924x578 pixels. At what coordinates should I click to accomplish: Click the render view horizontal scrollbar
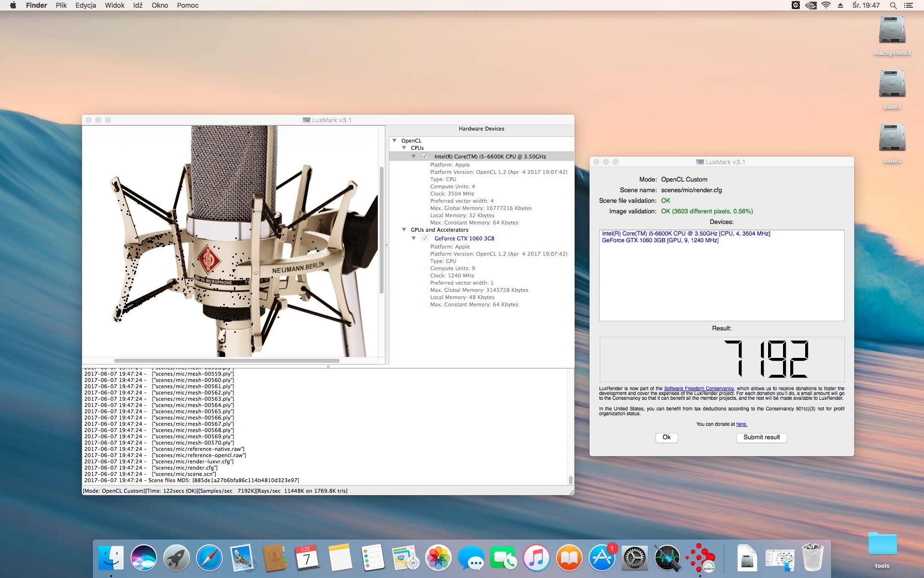pos(227,360)
